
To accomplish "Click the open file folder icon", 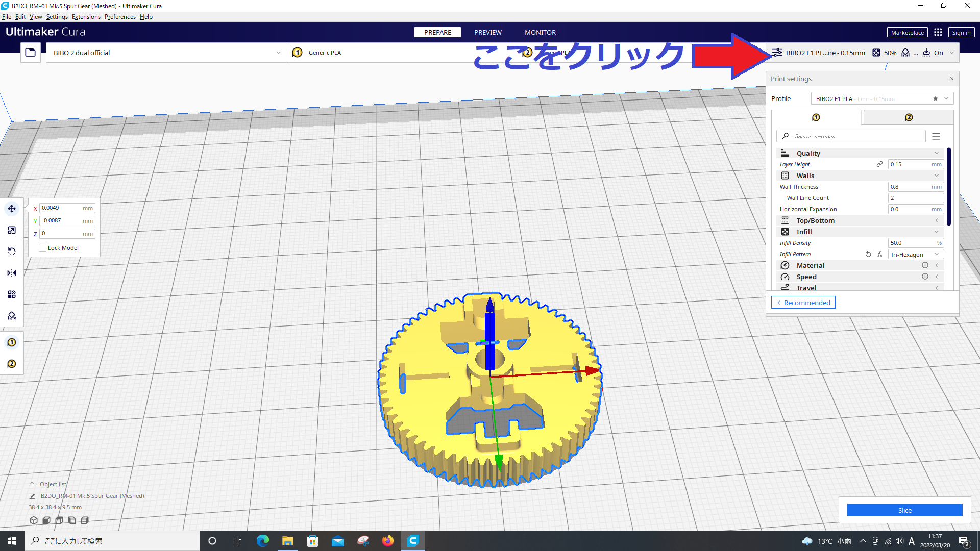I will click(31, 53).
